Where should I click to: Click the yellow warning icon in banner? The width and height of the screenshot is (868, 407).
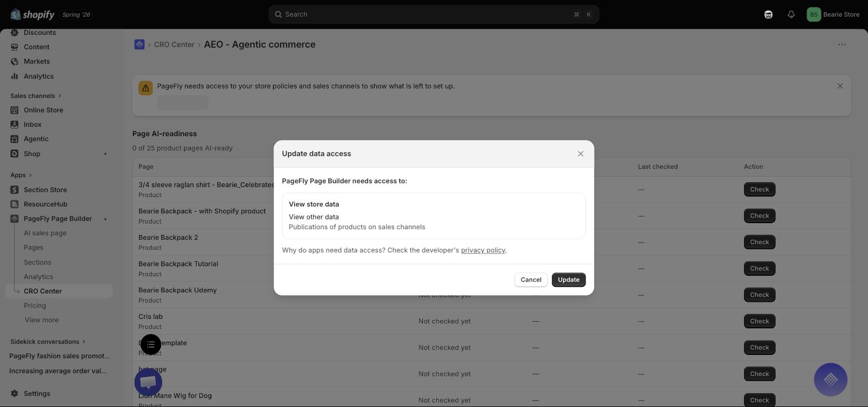point(146,88)
